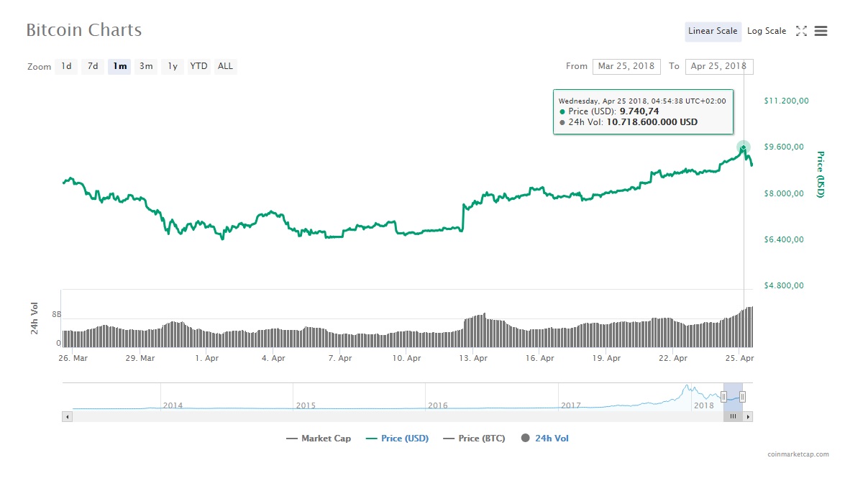
Task: Set zoom range to 7d
Action: (93, 66)
